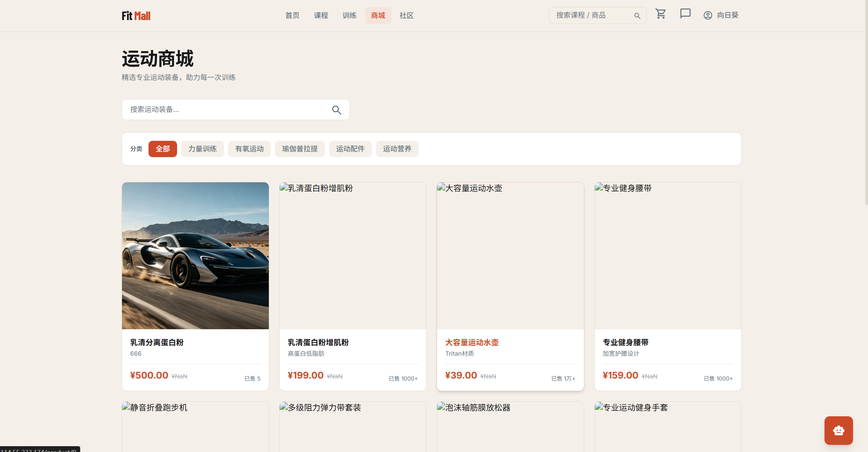
Task: Open the 乳清蛋白粉增肌粉 product image
Action: point(353,256)
